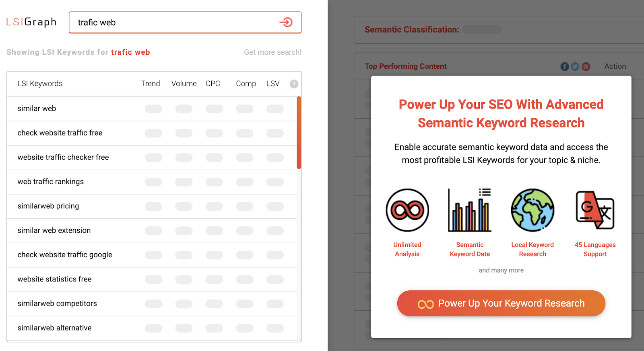Sort by LSV column header
Viewport: 644px width, 351px height.
(273, 84)
